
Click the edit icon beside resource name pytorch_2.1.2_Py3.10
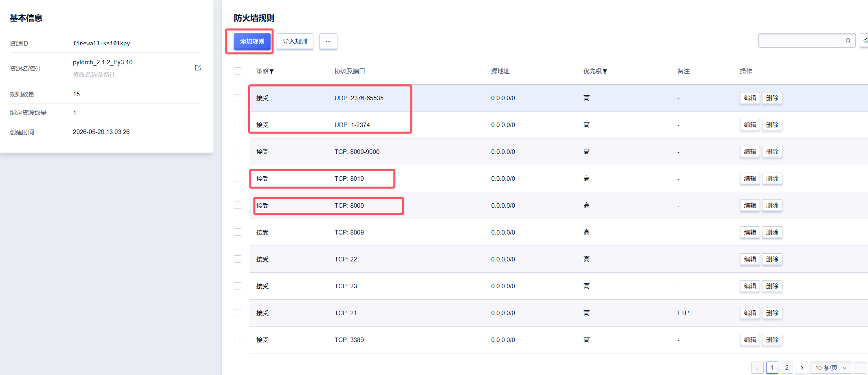coord(198,68)
